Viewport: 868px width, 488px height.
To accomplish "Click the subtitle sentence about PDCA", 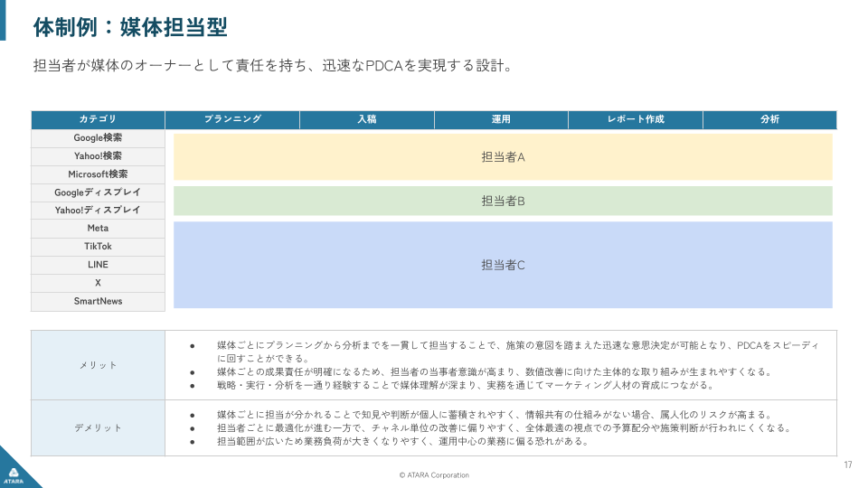I will coord(273,66).
